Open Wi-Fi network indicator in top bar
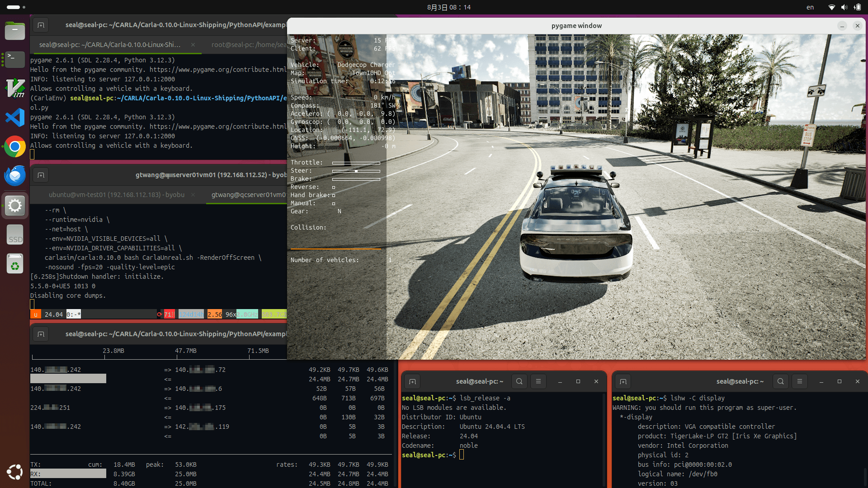 (x=831, y=7)
